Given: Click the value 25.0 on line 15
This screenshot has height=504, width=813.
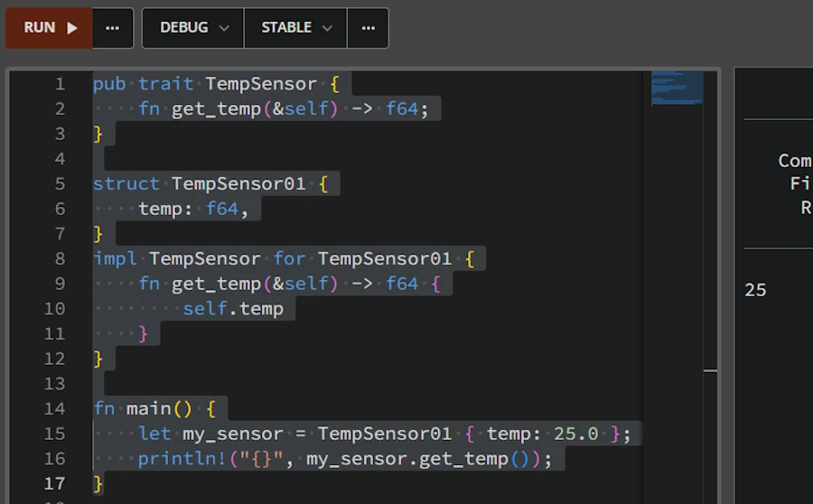Looking at the screenshot, I should (x=576, y=434).
